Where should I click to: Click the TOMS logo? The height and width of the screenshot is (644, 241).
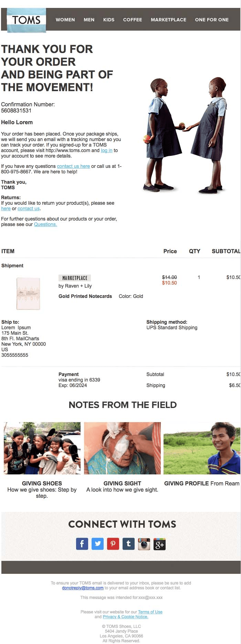pos(27,20)
